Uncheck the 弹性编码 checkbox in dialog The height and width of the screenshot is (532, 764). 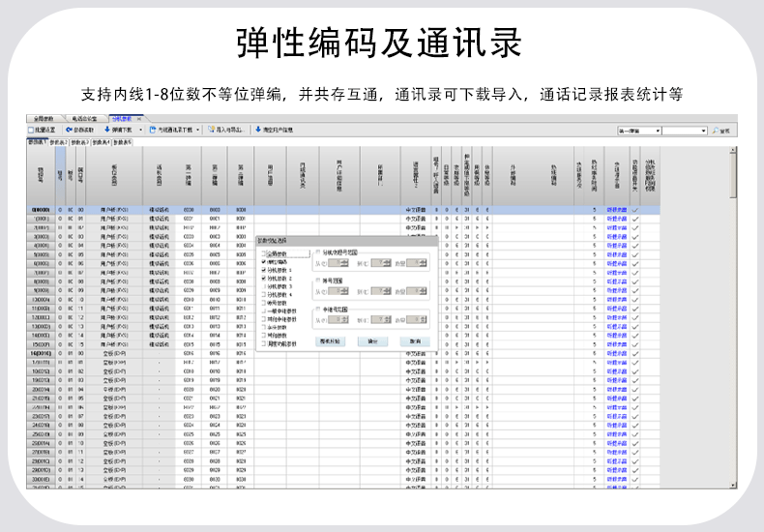(264, 262)
